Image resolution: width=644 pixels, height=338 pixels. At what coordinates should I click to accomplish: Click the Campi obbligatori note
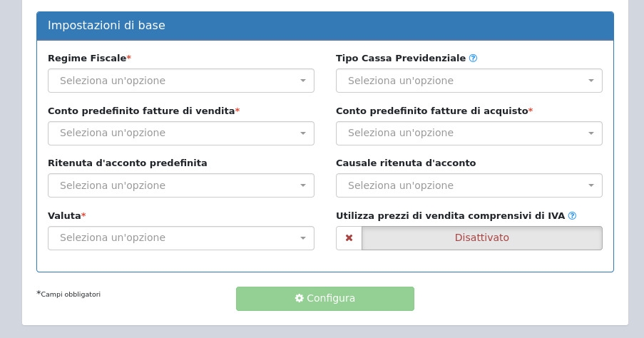(x=71, y=294)
